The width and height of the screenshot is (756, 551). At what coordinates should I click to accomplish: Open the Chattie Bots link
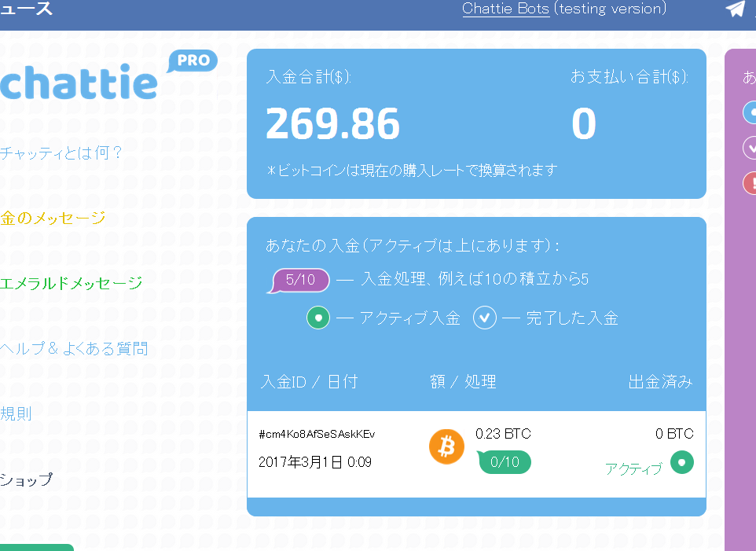(x=505, y=9)
